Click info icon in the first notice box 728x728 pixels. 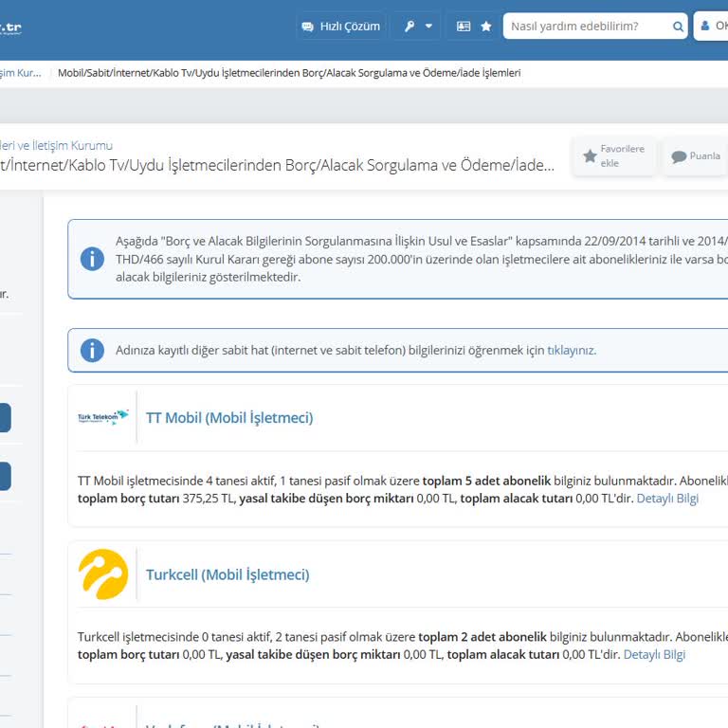[92, 259]
